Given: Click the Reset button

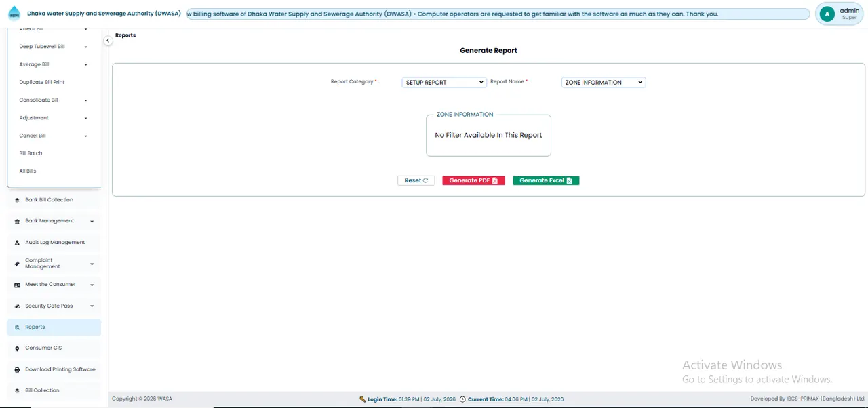Looking at the screenshot, I should tap(416, 180).
